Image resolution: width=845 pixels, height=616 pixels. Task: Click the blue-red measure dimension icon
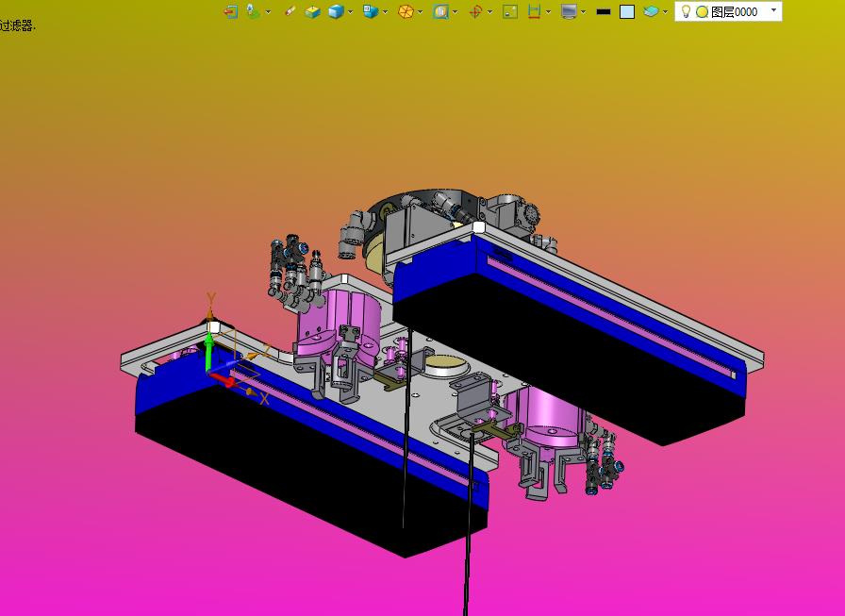(534, 12)
